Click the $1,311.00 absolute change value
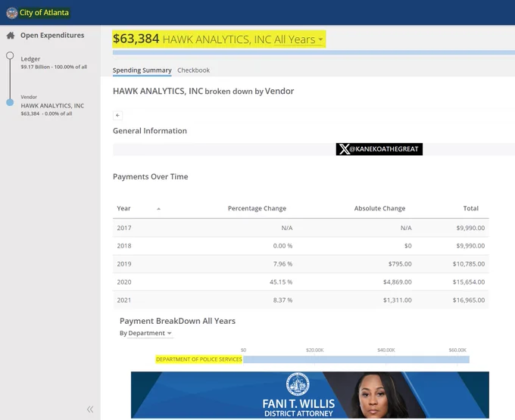Screen dimensions: 515x420 pos(398,300)
